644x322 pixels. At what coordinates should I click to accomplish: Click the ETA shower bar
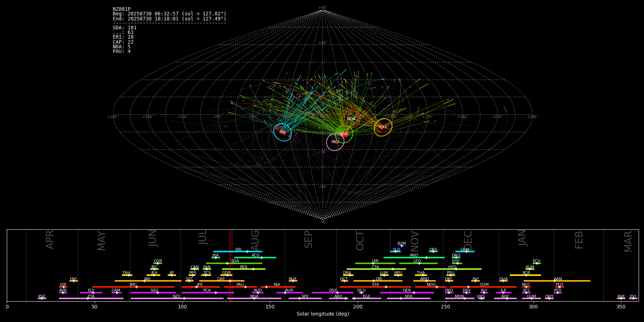tap(91, 298)
